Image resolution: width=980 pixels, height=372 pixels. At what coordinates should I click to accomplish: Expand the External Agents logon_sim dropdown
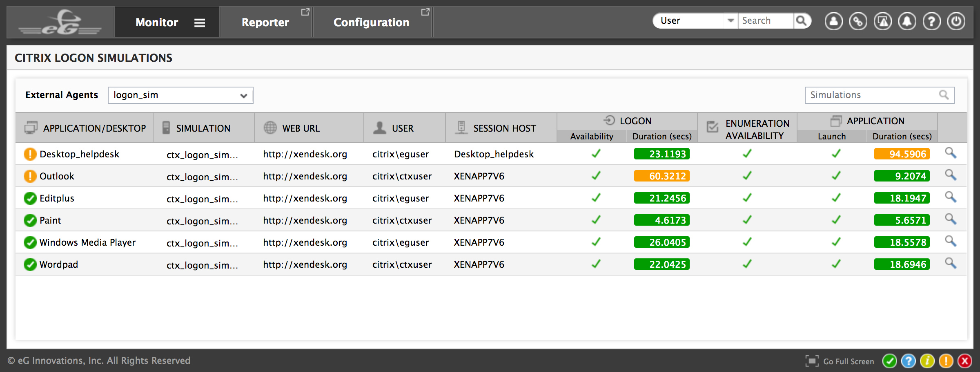pos(180,95)
